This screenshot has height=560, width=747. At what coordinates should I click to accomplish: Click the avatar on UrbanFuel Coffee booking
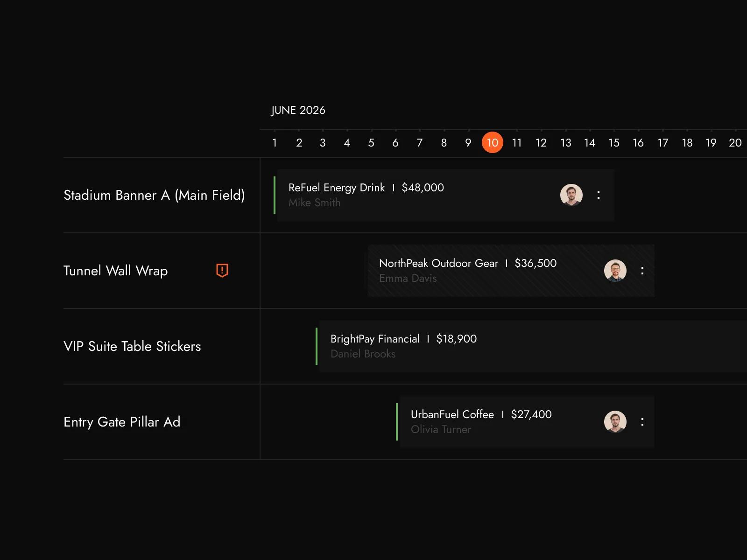(x=615, y=422)
